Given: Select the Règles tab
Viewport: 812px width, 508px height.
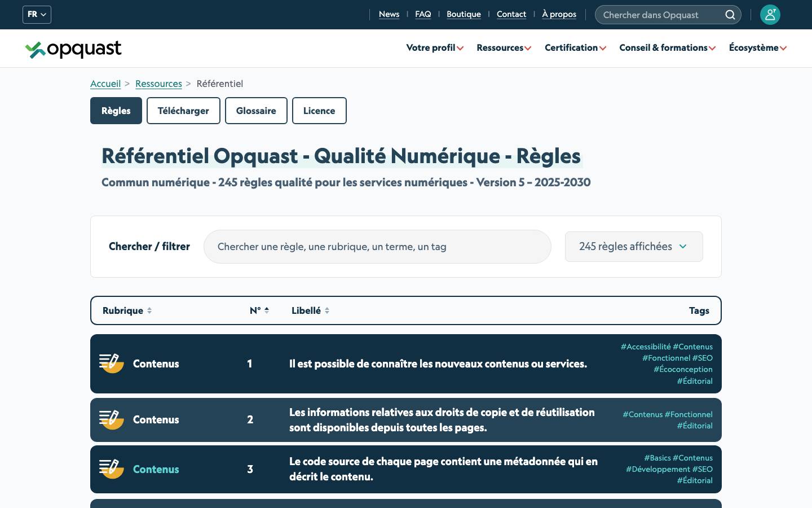Looking at the screenshot, I should (x=116, y=111).
